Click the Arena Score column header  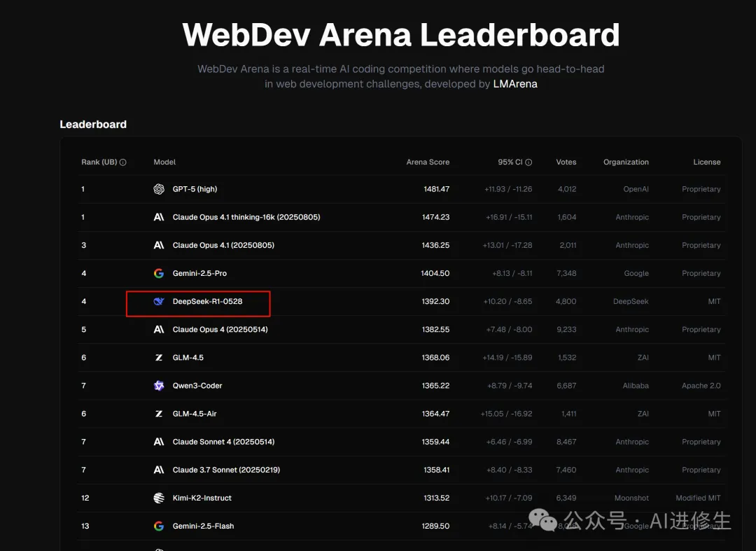tap(428, 162)
